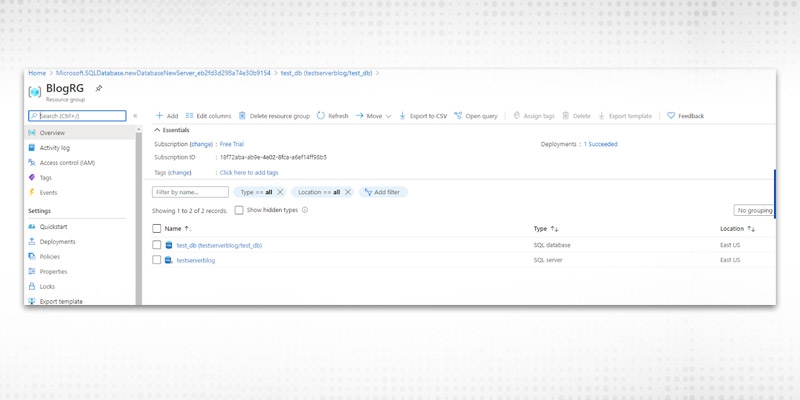Click the test_db SQL database icon
Image resolution: width=800 pixels, height=400 pixels.
pos(169,245)
